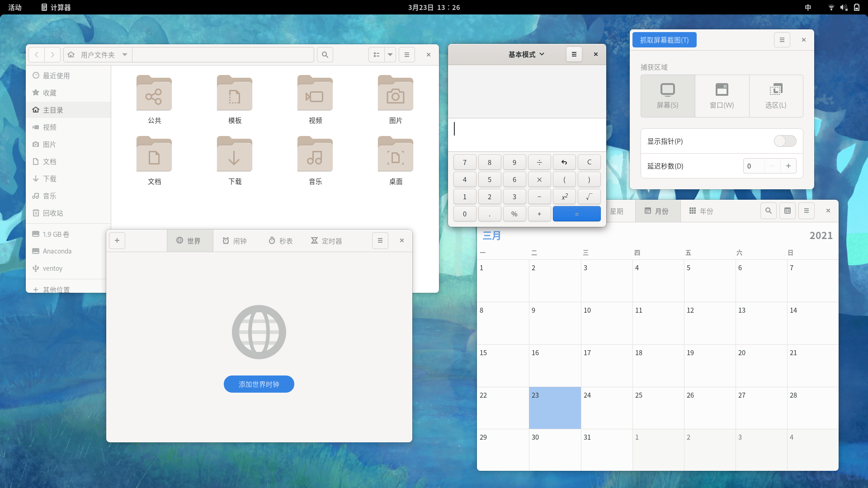Switch to the alarm (闹钟) tab
The image size is (868, 488).
coord(235,241)
